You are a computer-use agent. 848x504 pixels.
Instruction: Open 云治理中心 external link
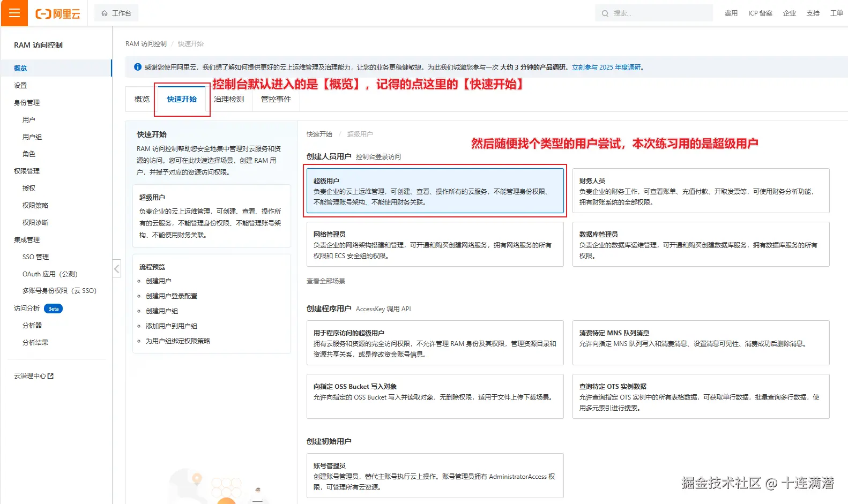(x=34, y=376)
